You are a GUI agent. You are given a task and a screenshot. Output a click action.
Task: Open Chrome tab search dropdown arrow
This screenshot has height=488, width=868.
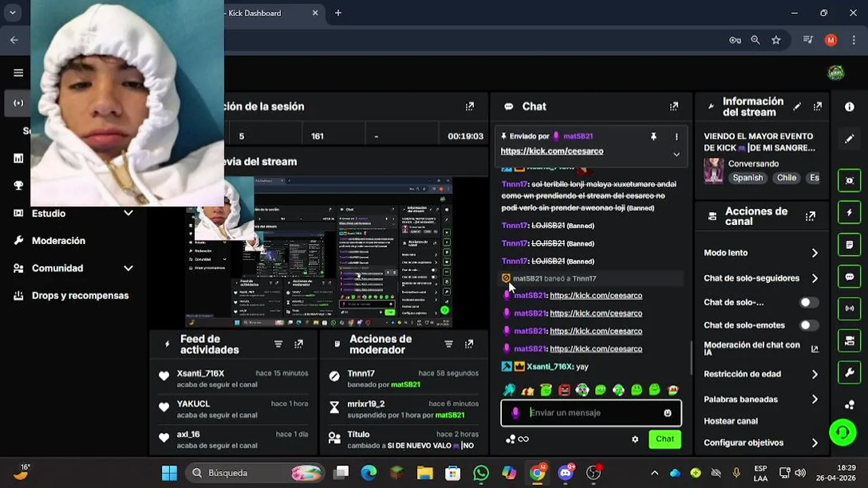pyautogui.click(x=12, y=13)
